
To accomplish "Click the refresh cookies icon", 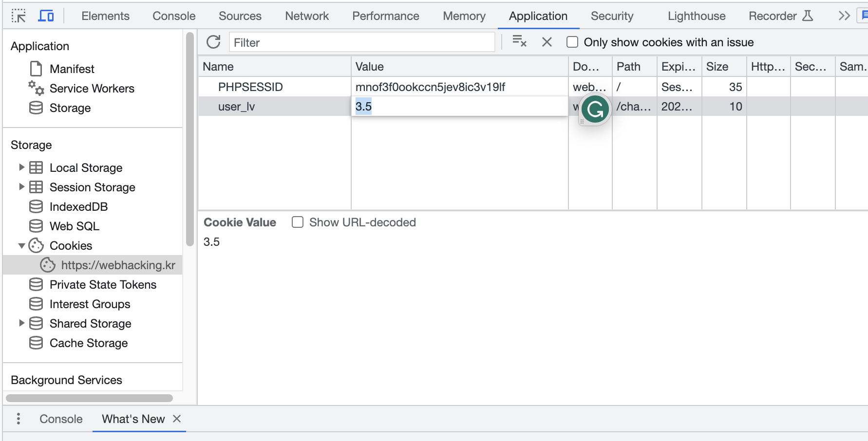I will [x=213, y=42].
